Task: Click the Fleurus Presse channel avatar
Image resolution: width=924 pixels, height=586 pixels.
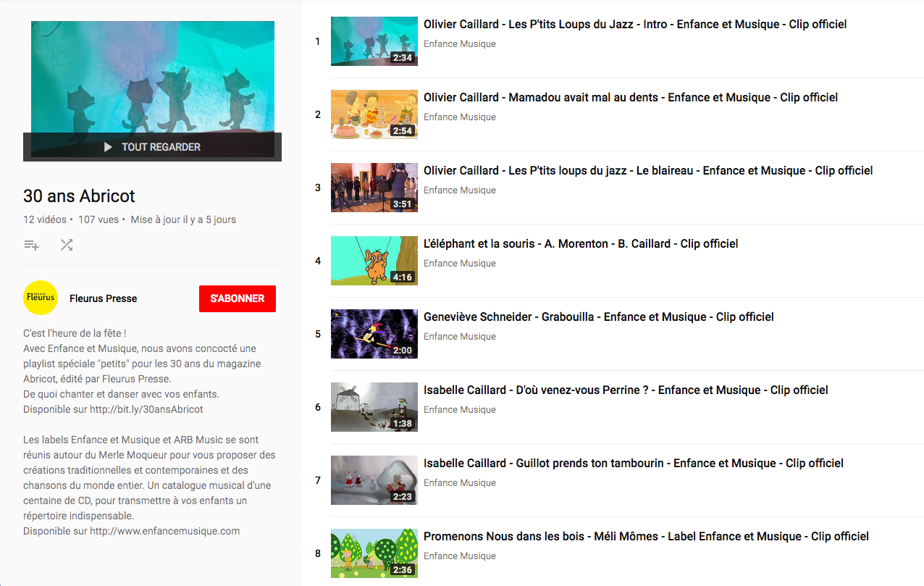Action: pyautogui.click(x=41, y=298)
